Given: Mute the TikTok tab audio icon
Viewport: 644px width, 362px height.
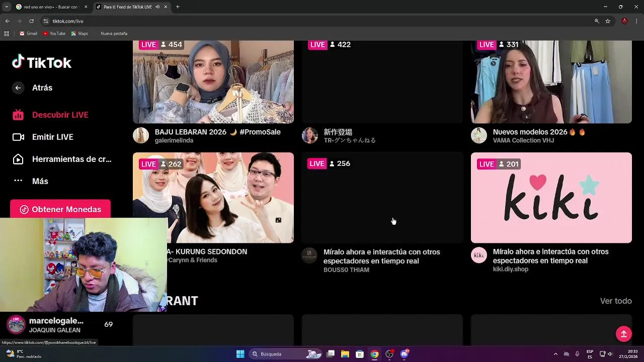Looking at the screenshot, I should tap(157, 7).
